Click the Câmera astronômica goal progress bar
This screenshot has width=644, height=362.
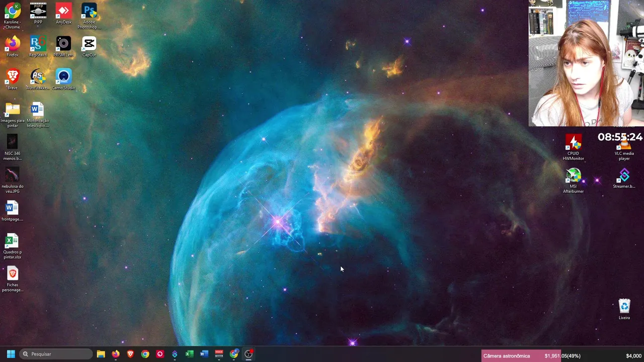point(562,356)
